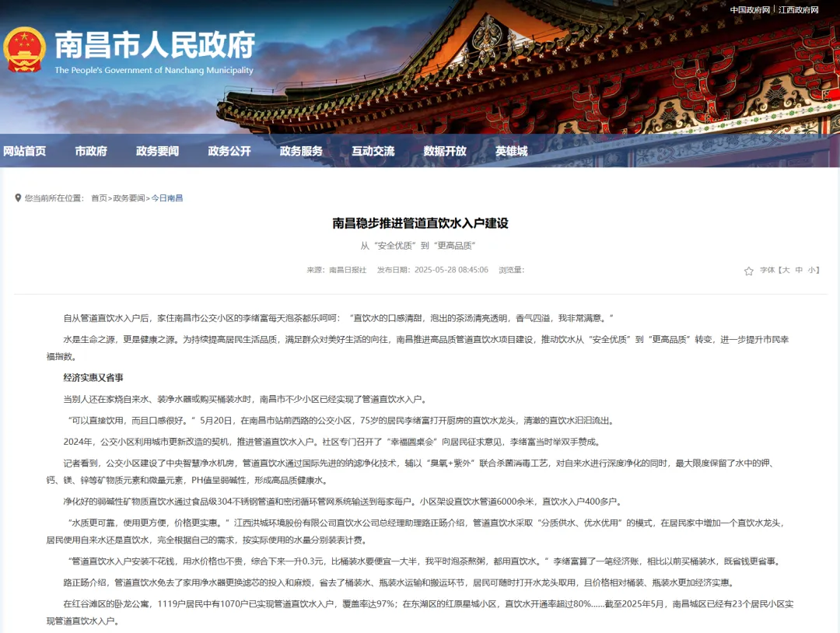Visit the 江西政府网 link
The height and width of the screenshot is (633, 840).
point(798,9)
